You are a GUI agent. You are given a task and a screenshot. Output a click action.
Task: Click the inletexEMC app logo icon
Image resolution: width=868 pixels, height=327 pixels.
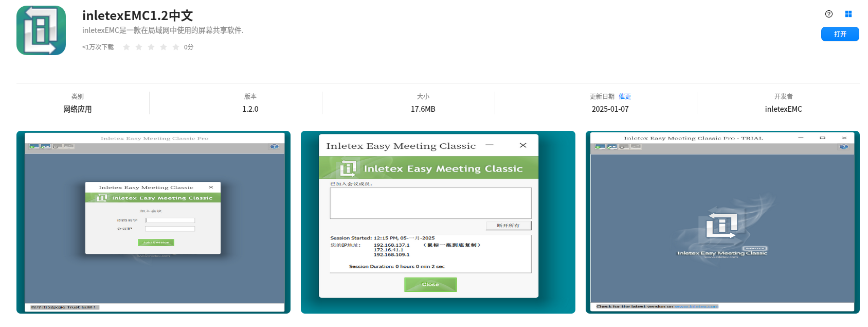[x=41, y=30]
